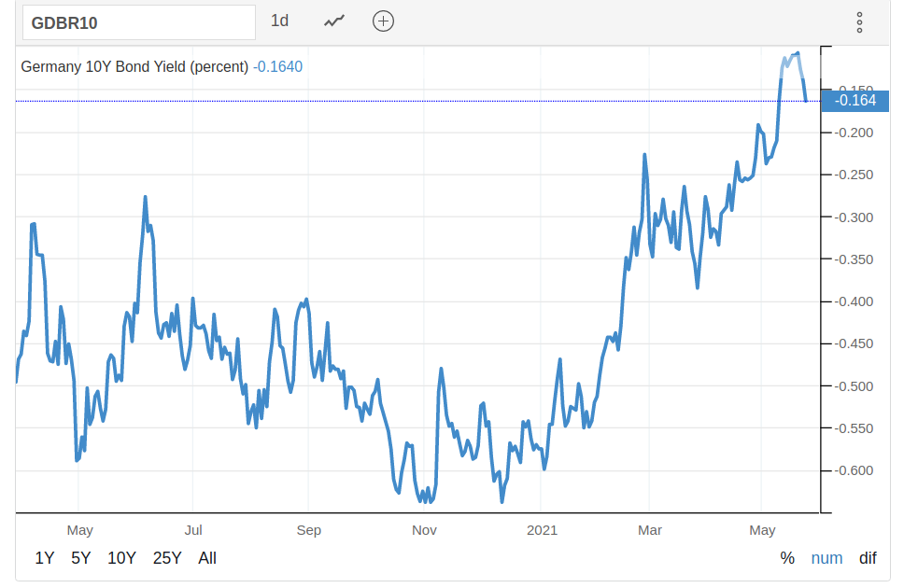Screen dimensions: 904x588
Task: Click the -0.250 axis label
Action: pos(854,175)
